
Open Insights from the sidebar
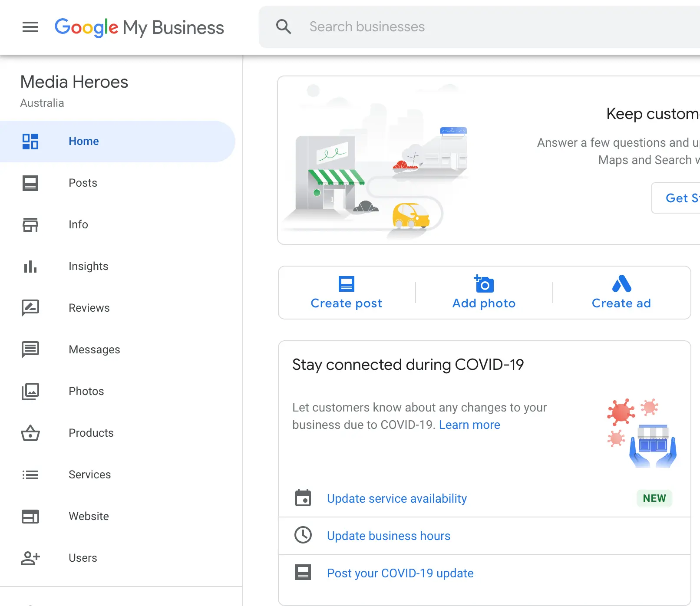(117, 267)
